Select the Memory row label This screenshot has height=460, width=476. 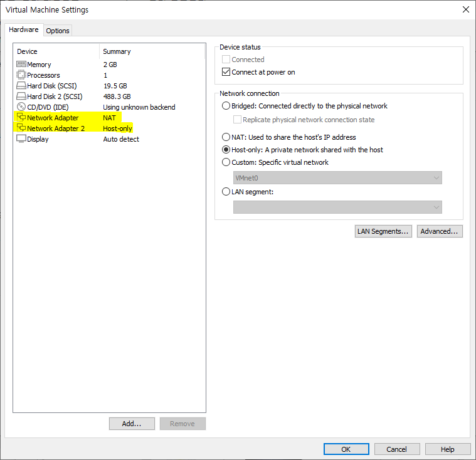point(39,65)
